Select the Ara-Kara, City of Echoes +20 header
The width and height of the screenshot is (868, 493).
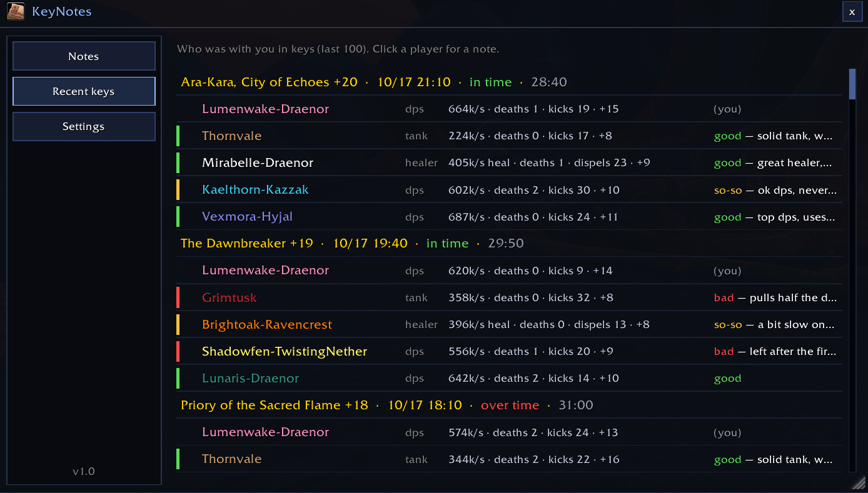coord(509,82)
